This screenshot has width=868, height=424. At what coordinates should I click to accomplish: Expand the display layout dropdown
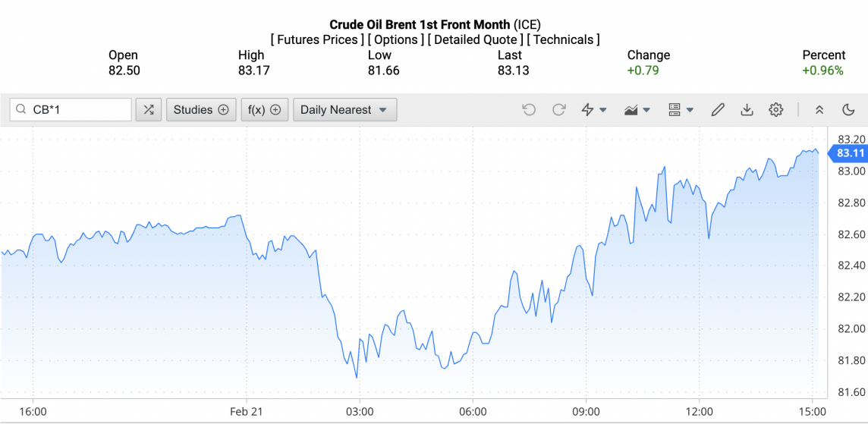click(681, 110)
